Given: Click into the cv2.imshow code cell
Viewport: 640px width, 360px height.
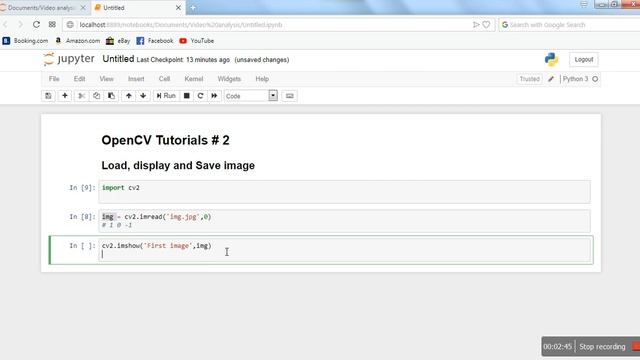Looking at the screenshot, I should 344,250.
